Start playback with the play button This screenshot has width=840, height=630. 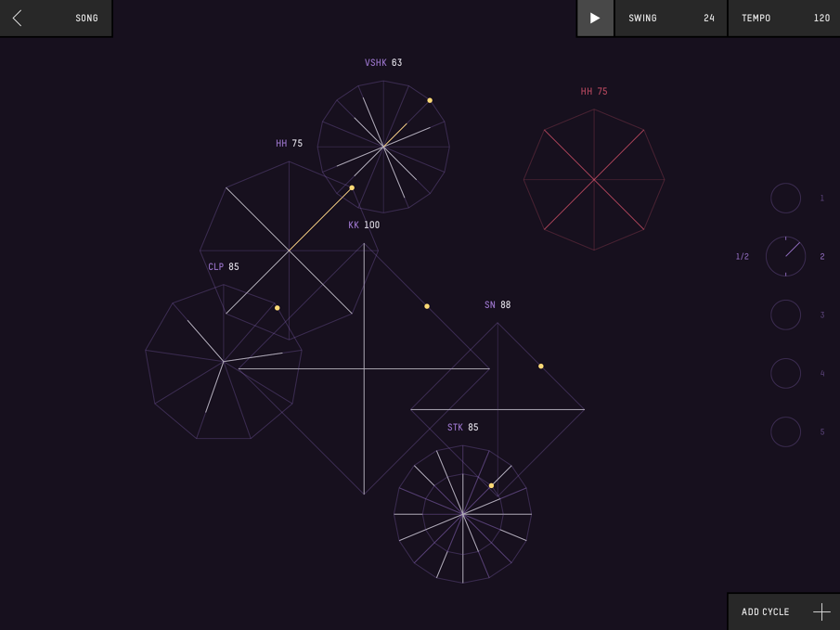[x=595, y=19]
